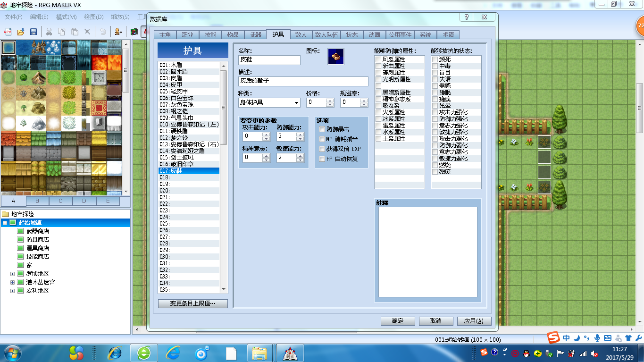Enable the HP 自动恢复 checkbox

[x=322, y=159]
